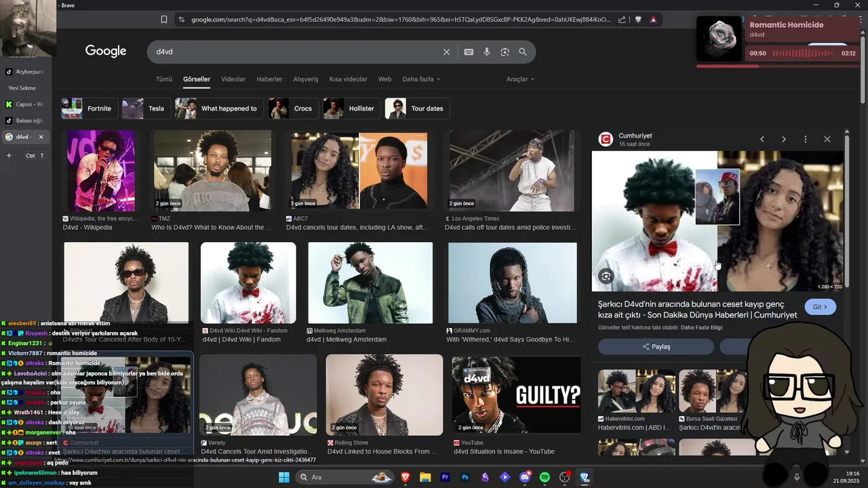
Task: Open the Kısa videolar tab
Action: click(348, 79)
